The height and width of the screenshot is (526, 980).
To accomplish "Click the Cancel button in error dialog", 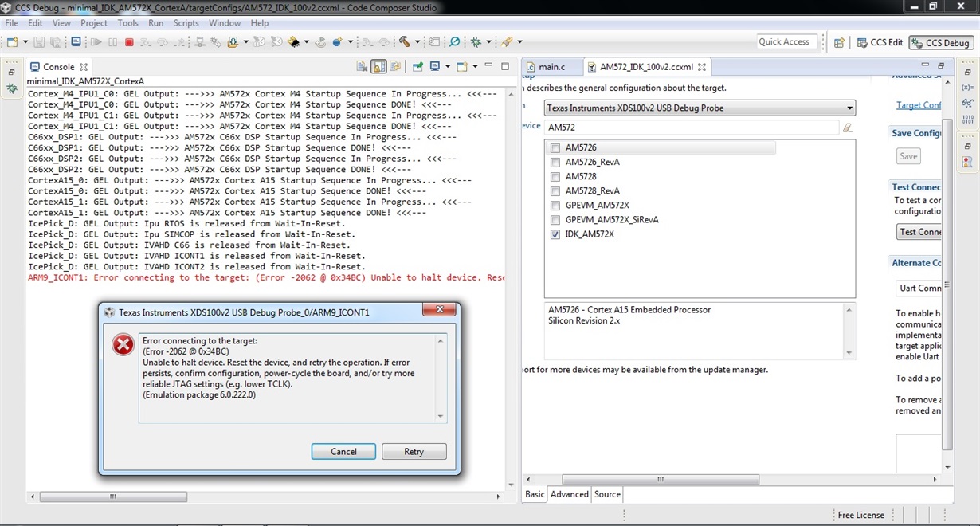I will pyautogui.click(x=343, y=451).
